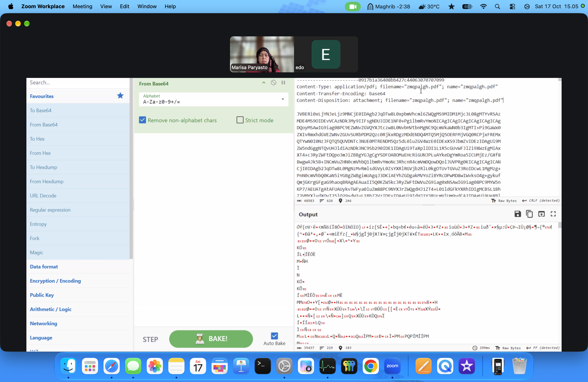The height and width of the screenshot is (382, 588).
Task: Expand Encryption / Encoding category
Action: (x=78, y=281)
